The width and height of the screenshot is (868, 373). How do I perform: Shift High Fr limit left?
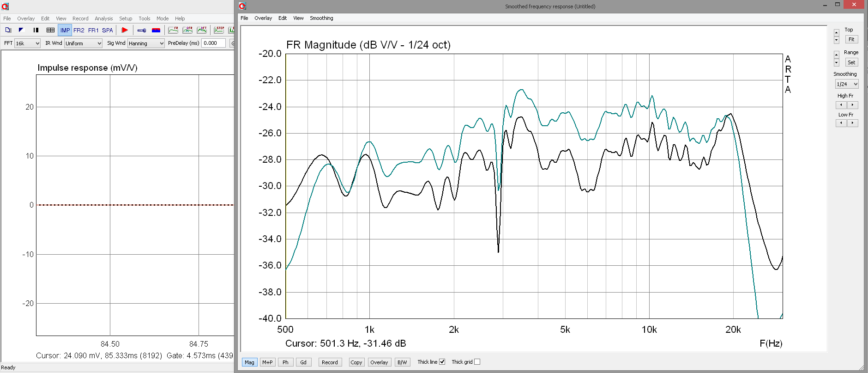point(841,105)
